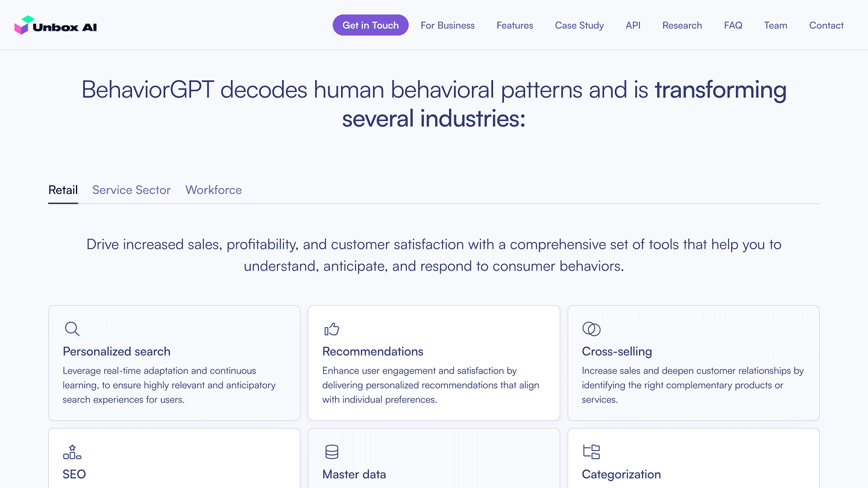Image resolution: width=868 pixels, height=488 pixels.
Task: Click the Cross-selling overlapping circles icon
Action: pyautogui.click(x=591, y=329)
